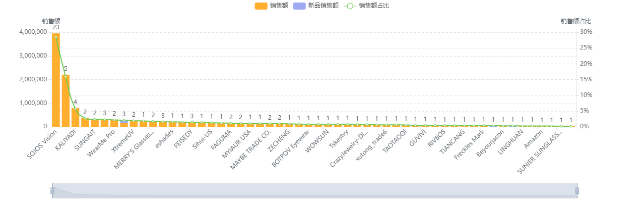Click the 20% right axis value

[x=586, y=64]
